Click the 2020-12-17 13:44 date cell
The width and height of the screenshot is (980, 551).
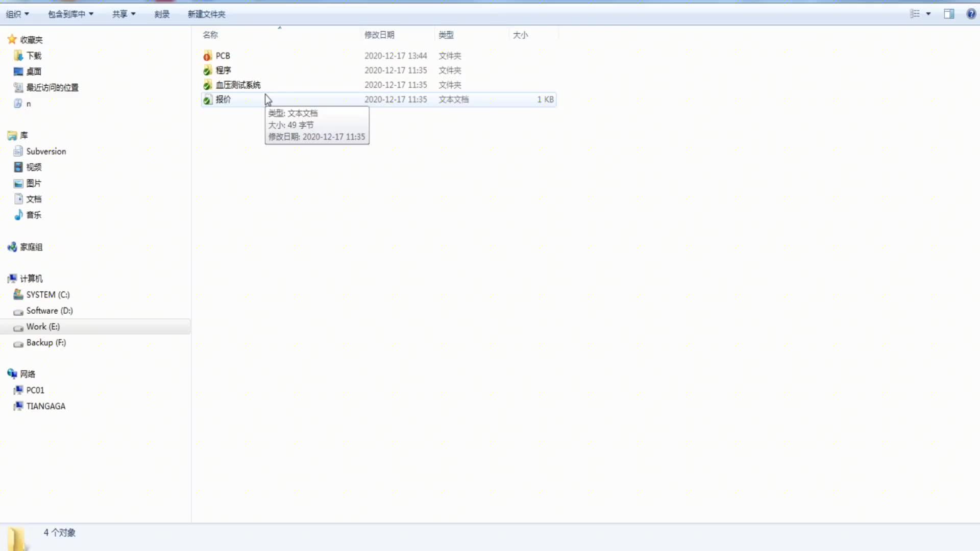[x=396, y=56]
